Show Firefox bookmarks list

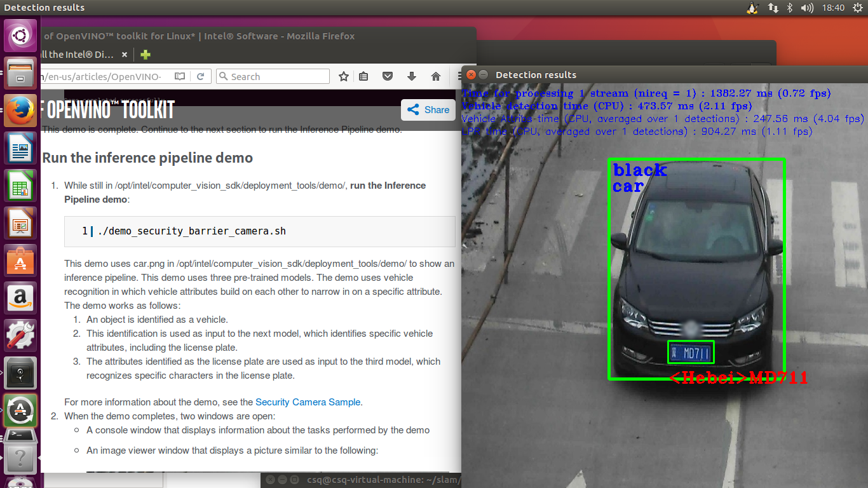coord(363,76)
